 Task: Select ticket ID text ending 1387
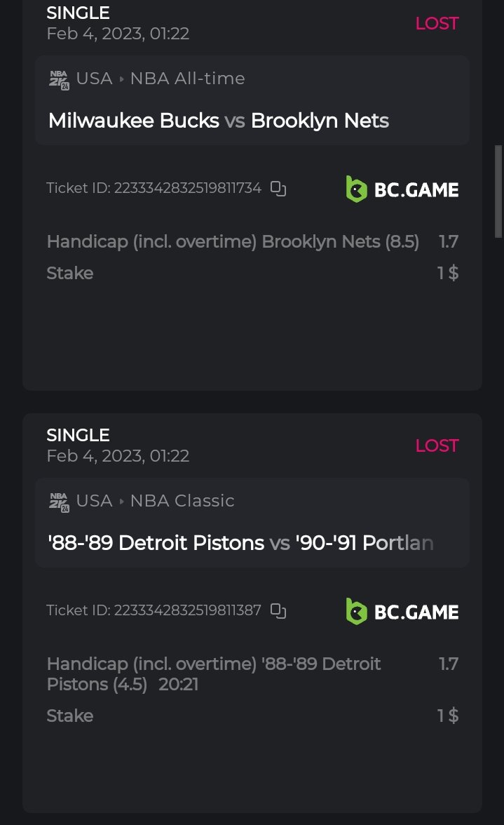click(154, 610)
